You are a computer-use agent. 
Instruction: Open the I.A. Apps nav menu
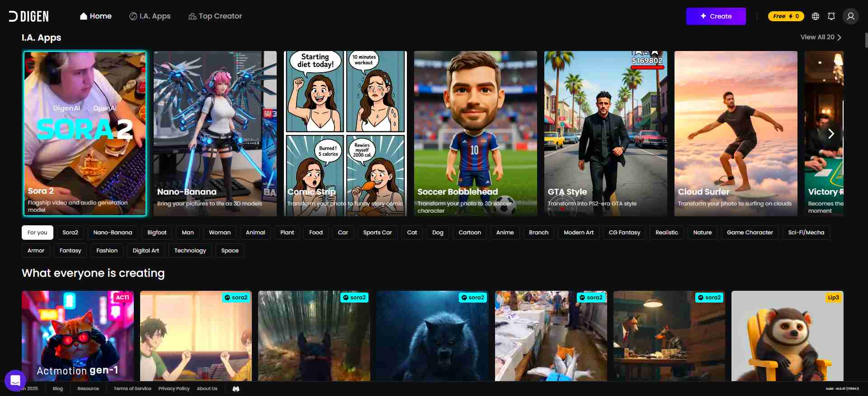pyautogui.click(x=150, y=16)
